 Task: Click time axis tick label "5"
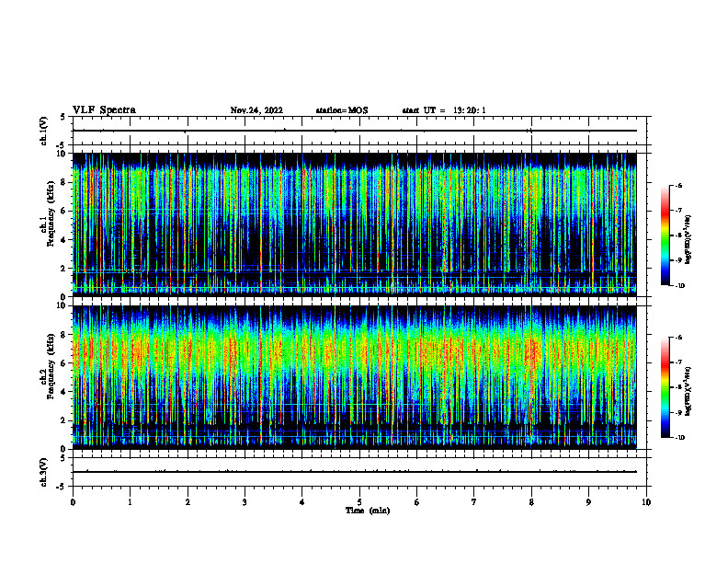[x=359, y=502]
